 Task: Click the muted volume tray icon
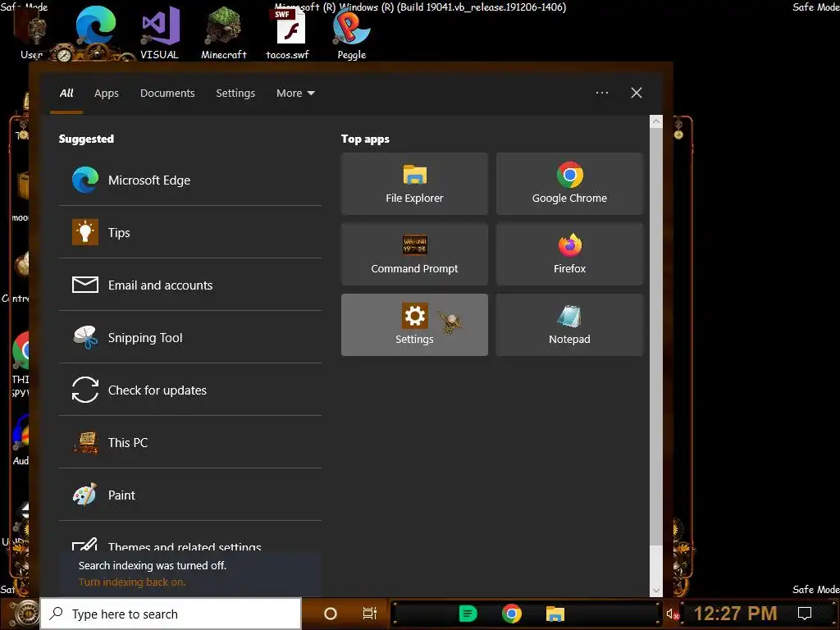coord(673,614)
